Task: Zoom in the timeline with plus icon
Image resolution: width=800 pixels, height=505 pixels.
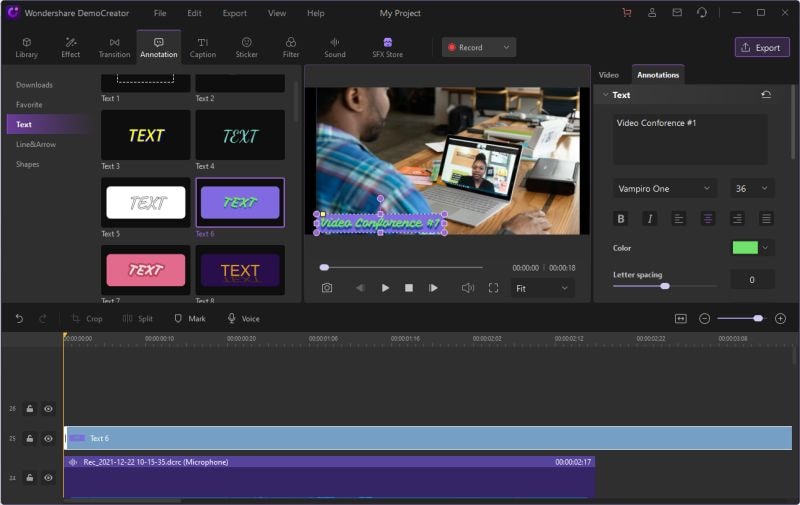Action: [x=780, y=319]
